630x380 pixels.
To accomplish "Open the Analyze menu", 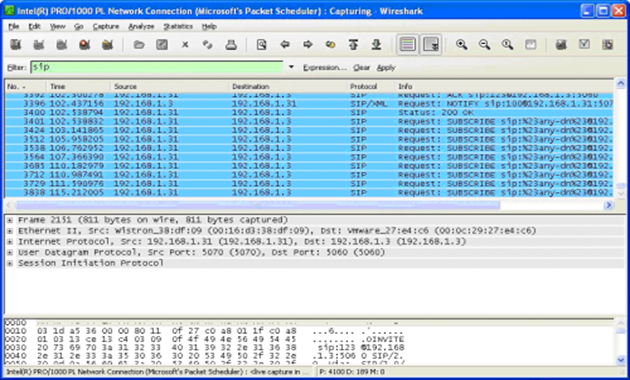I will [x=141, y=27].
